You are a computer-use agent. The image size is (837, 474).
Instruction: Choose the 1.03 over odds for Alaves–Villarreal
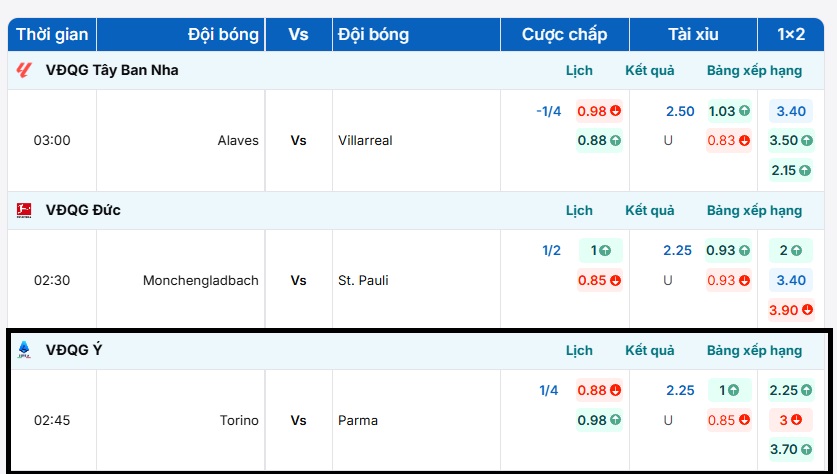728,111
